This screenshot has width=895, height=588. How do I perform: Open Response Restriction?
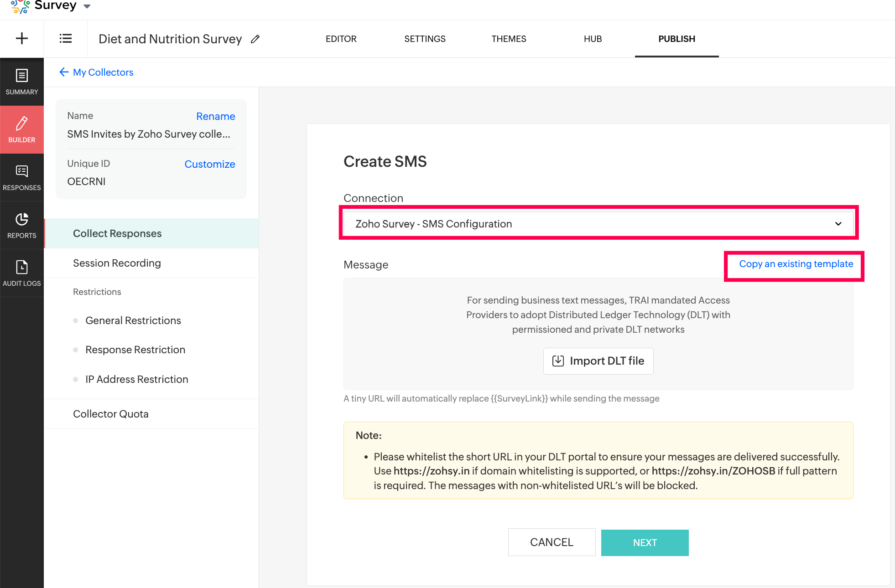coord(135,350)
